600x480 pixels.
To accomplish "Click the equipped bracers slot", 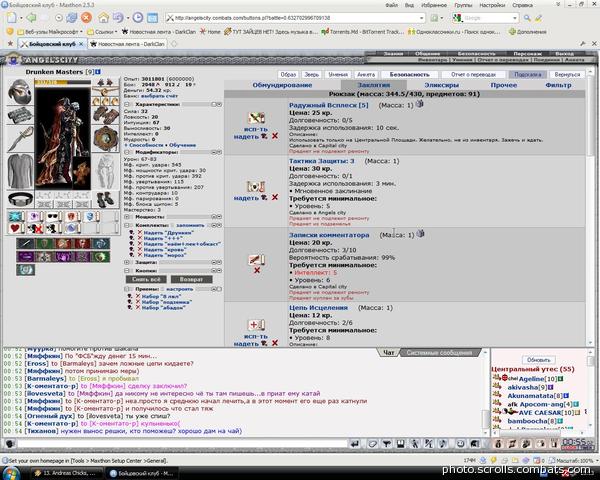I will coord(20,115).
